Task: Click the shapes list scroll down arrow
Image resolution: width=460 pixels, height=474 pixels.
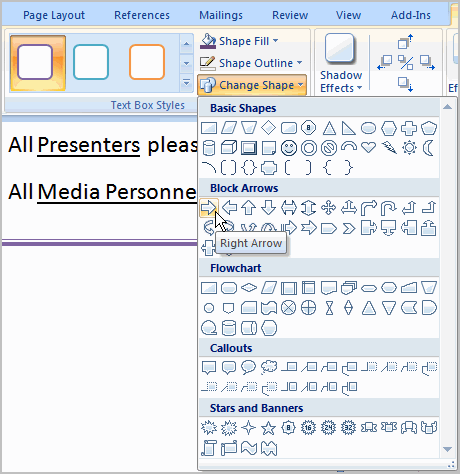Action: pos(447,449)
